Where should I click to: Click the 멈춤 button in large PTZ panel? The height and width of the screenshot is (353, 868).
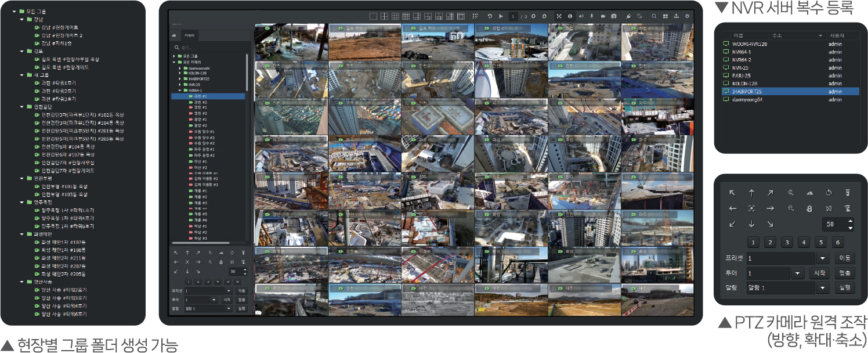tap(844, 273)
